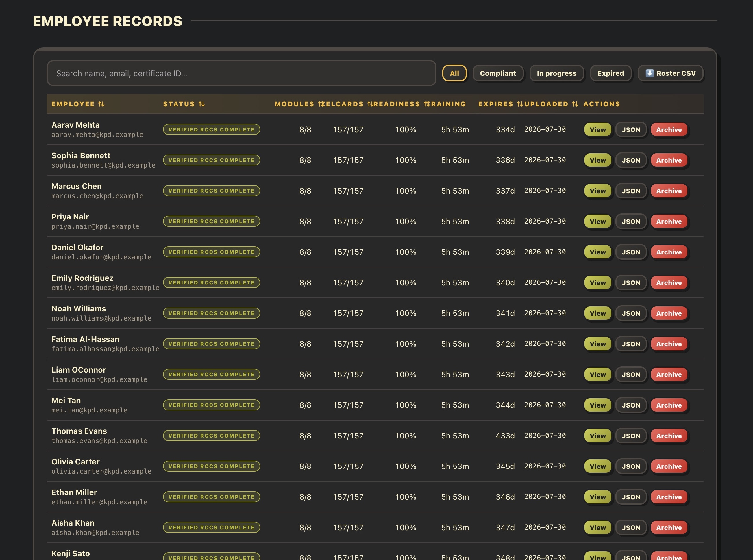
Task: Filter by Compliant employees
Action: coord(497,73)
